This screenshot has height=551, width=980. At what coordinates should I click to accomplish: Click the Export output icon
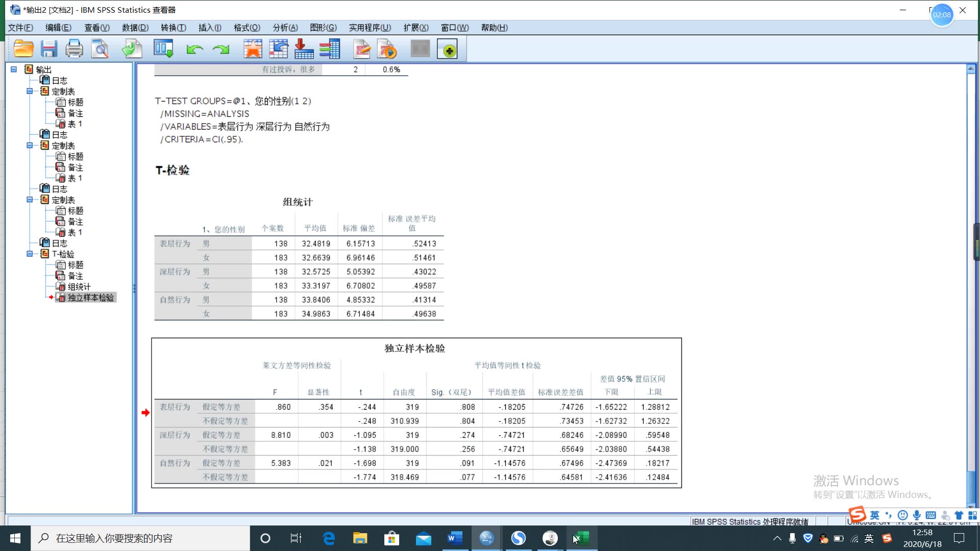[132, 49]
